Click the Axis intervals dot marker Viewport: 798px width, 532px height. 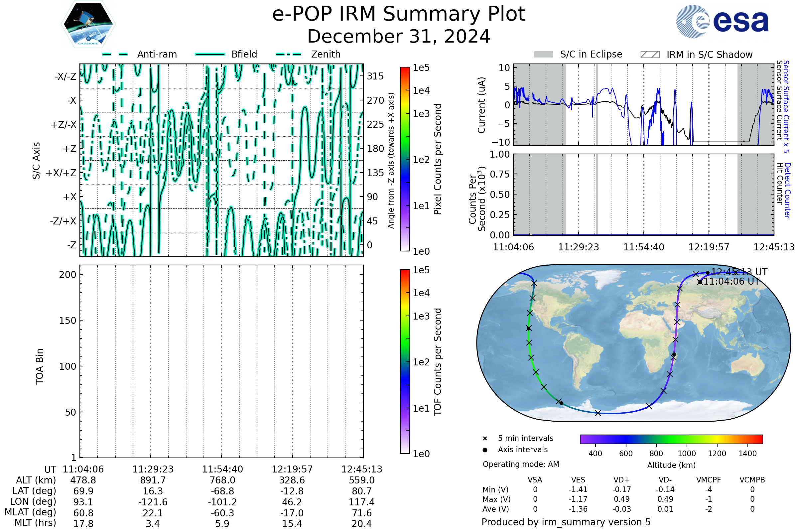click(485, 450)
